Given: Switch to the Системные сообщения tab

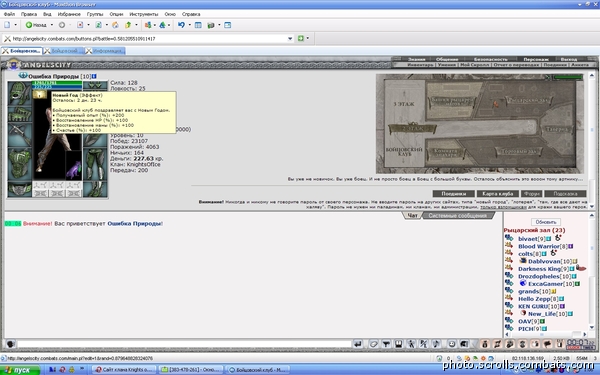Looking at the screenshot, I should pos(458,215).
